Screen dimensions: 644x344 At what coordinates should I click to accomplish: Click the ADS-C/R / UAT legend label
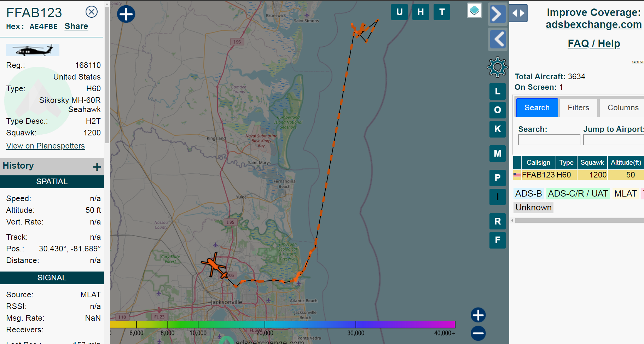pyautogui.click(x=578, y=194)
